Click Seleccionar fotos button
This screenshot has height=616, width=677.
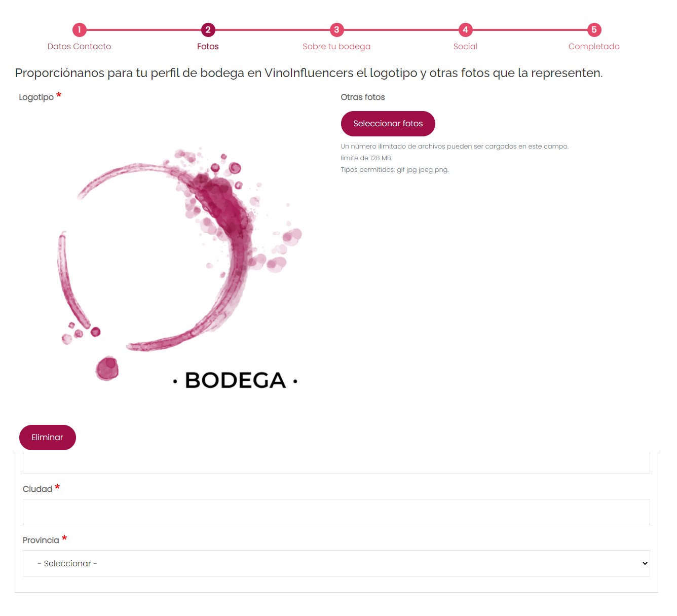(x=388, y=124)
